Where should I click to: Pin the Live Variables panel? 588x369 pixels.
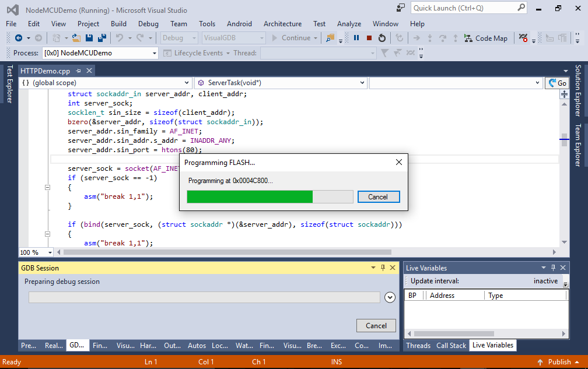(553, 268)
